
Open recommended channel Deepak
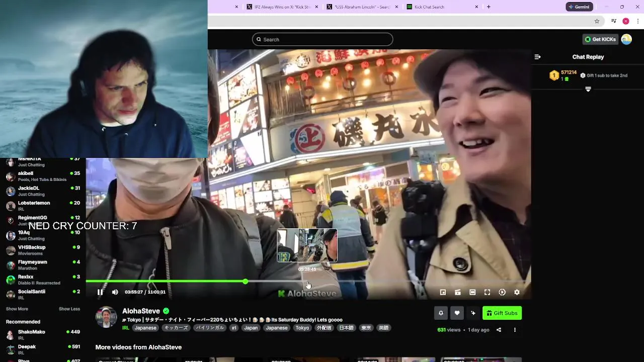pyautogui.click(x=43, y=349)
